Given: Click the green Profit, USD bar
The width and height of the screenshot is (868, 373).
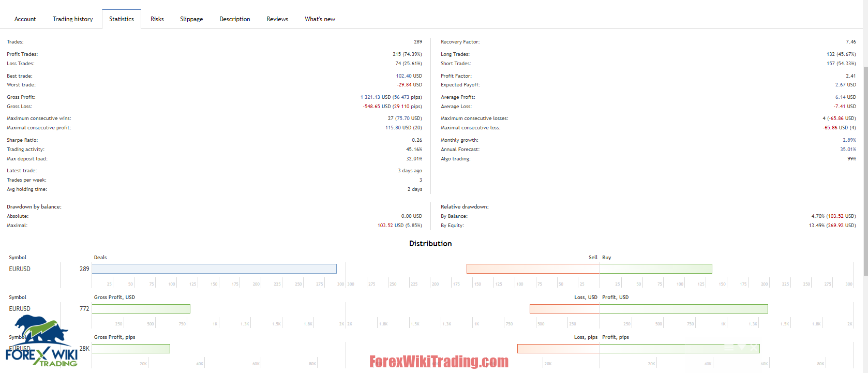Looking at the screenshot, I should pyautogui.click(x=684, y=309).
